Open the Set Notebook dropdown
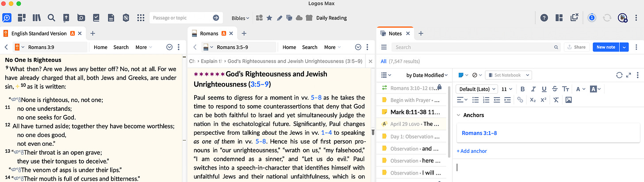 point(508,75)
